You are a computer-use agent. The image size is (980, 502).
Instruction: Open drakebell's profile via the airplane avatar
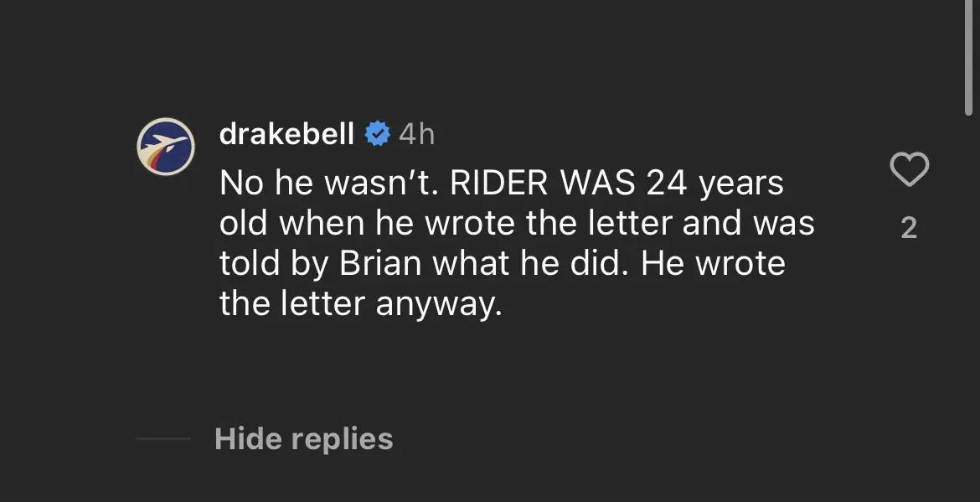tap(166, 146)
